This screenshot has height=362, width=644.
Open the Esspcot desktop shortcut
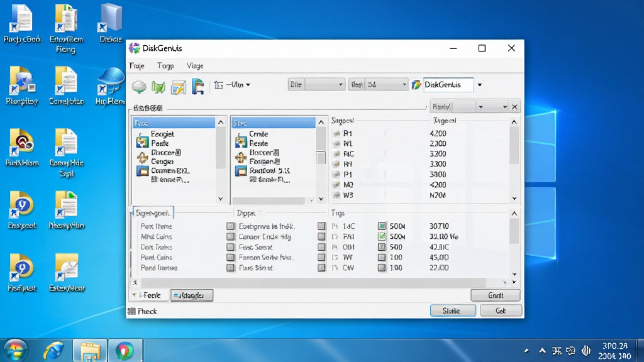[22, 210]
